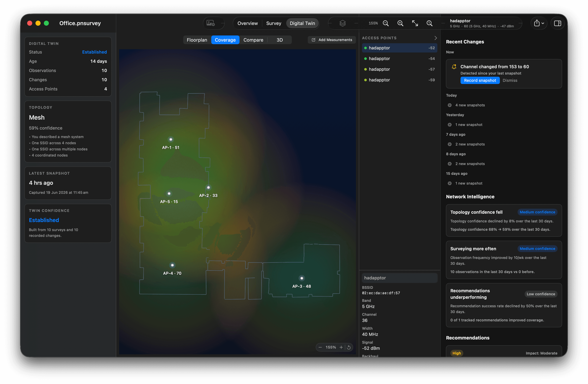
Task: Dismiss the channel change alert
Action: coord(510,81)
